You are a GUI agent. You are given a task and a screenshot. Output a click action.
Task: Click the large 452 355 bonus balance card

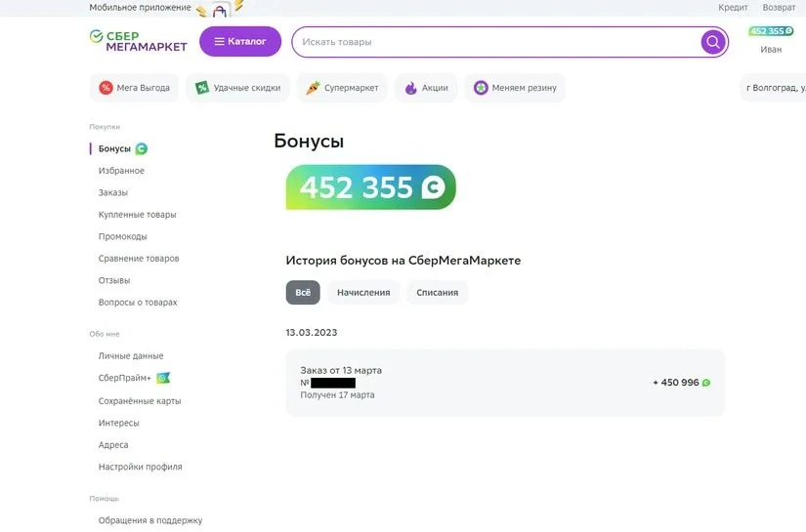tap(370, 186)
